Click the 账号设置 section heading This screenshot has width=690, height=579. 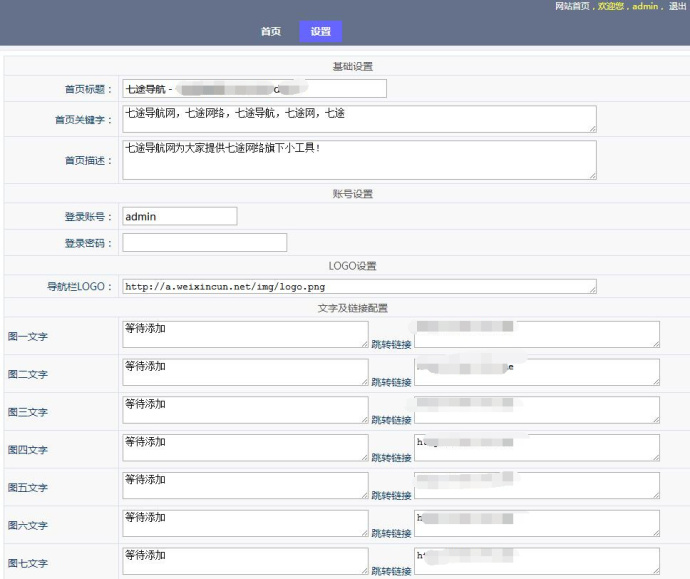pyautogui.click(x=352, y=194)
